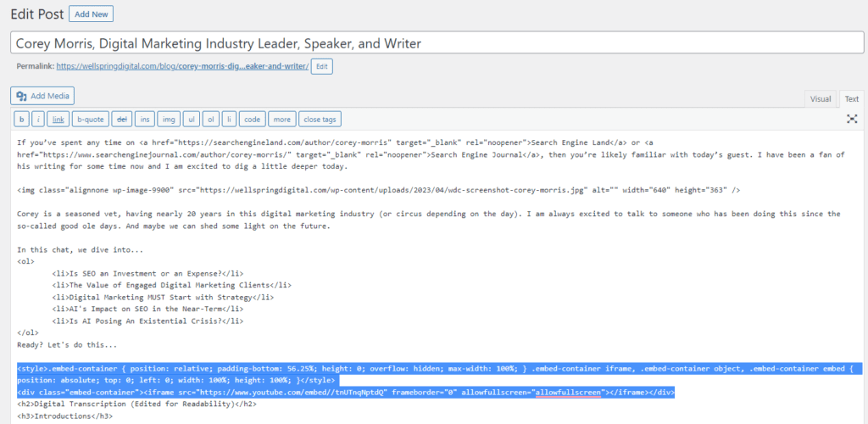
Task: Switch to the Text editor tab
Action: point(851,99)
